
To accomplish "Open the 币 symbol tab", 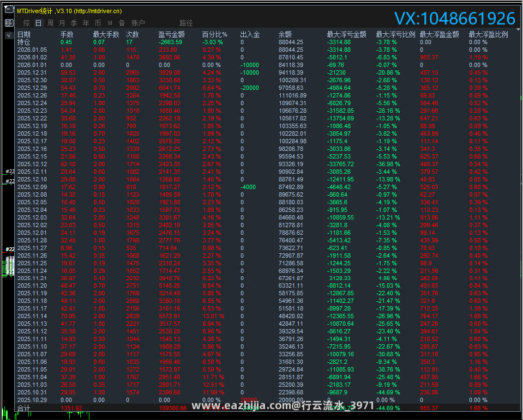I will coord(98,23).
